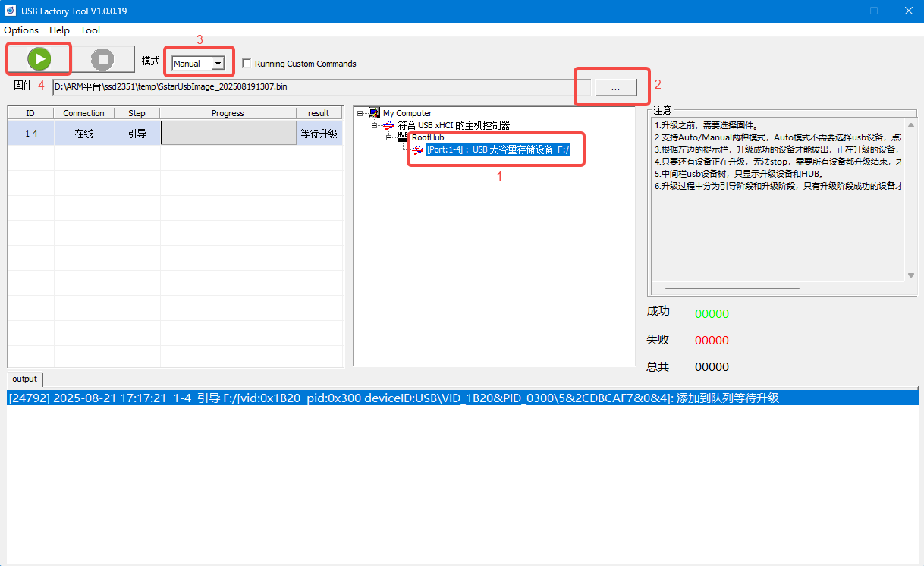924x566 pixels.
Task: Select the USB xHCI host controller item
Action: (454, 125)
